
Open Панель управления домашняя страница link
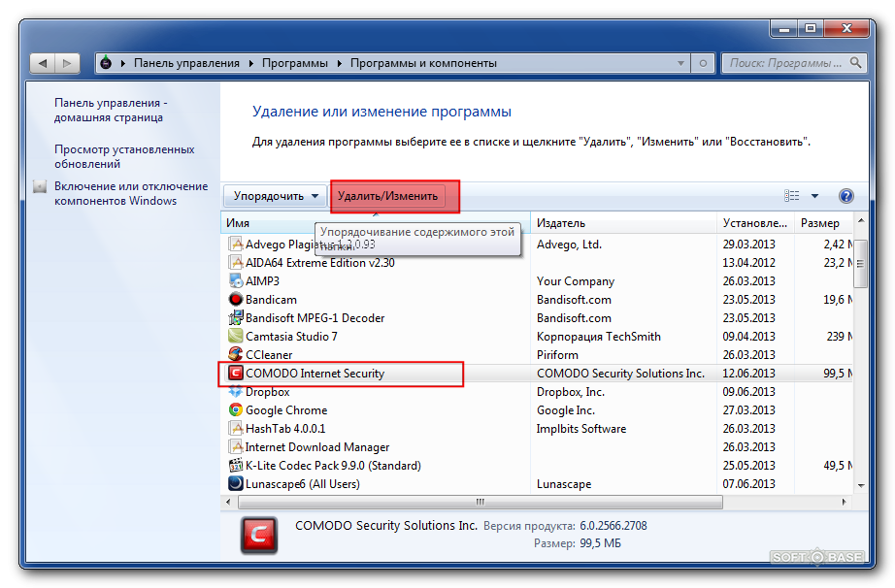click(111, 110)
